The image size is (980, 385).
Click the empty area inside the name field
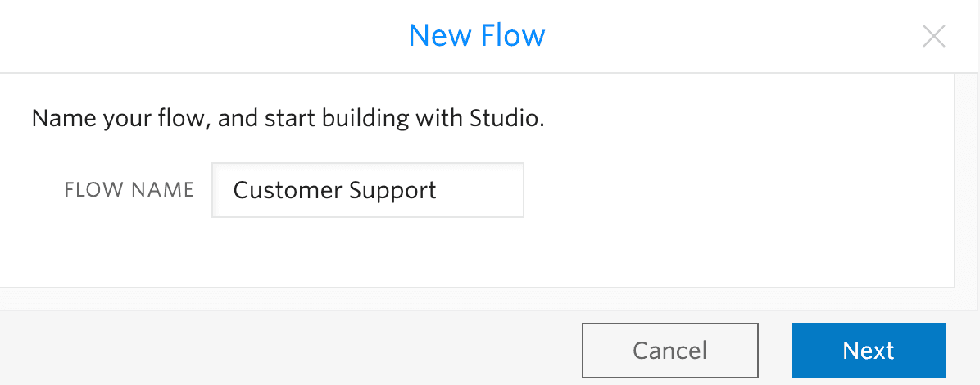[x=482, y=190]
